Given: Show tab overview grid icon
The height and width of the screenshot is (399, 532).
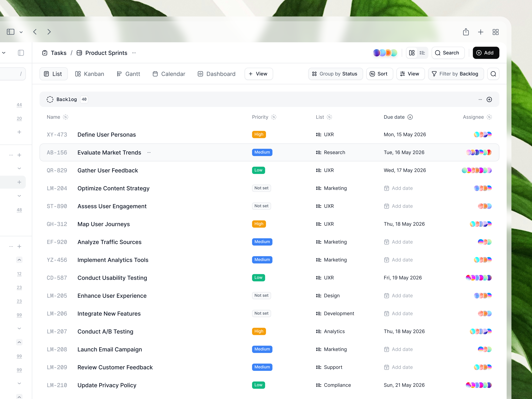Looking at the screenshot, I should click(495, 32).
